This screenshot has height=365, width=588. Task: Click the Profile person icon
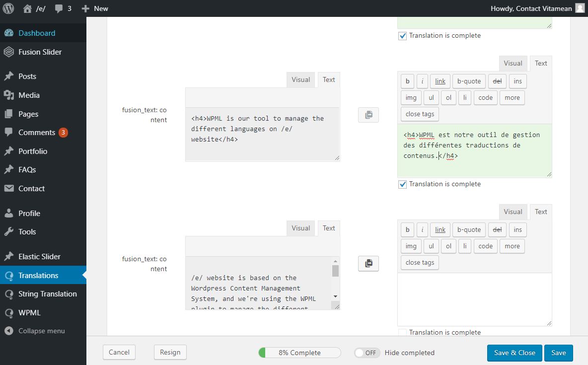tap(8, 213)
